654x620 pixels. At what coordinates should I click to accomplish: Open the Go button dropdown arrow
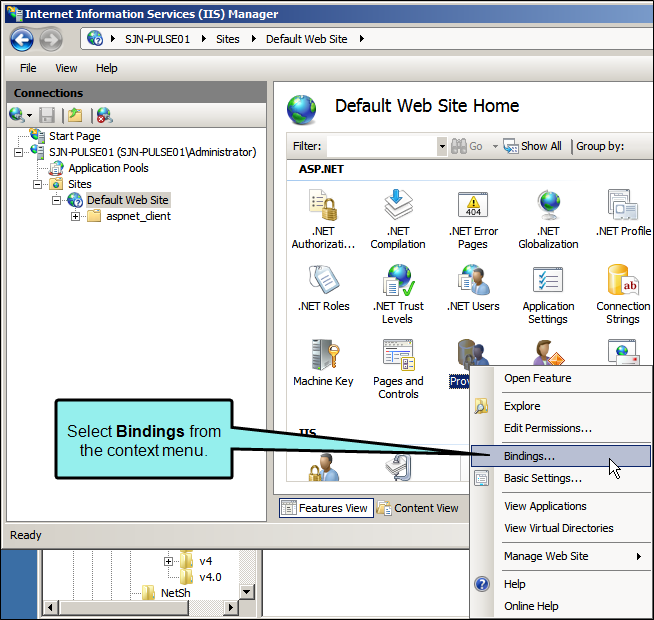[x=495, y=146]
